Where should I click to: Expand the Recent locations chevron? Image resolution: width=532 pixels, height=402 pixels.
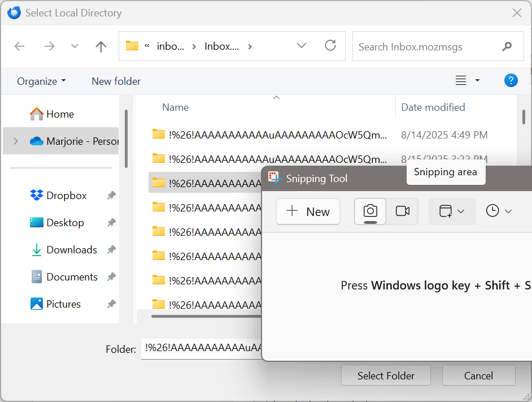pos(75,46)
